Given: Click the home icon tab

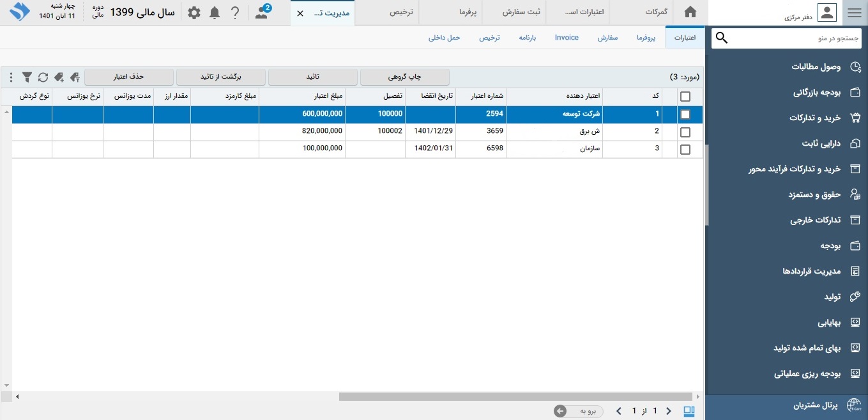Looking at the screenshot, I should tap(690, 12).
